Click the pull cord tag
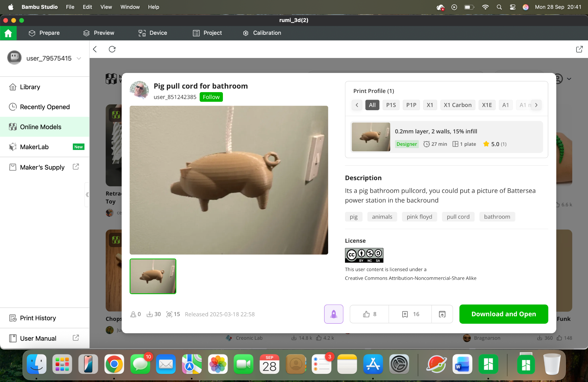Screen dimensions: 588x382 click(458, 217)
